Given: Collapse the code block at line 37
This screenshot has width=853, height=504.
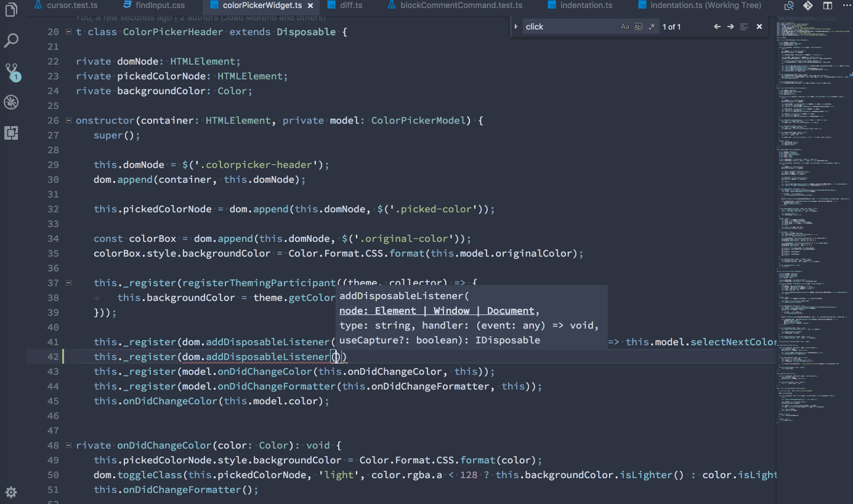Looking at the screenshot, I should tap(68, 282).
